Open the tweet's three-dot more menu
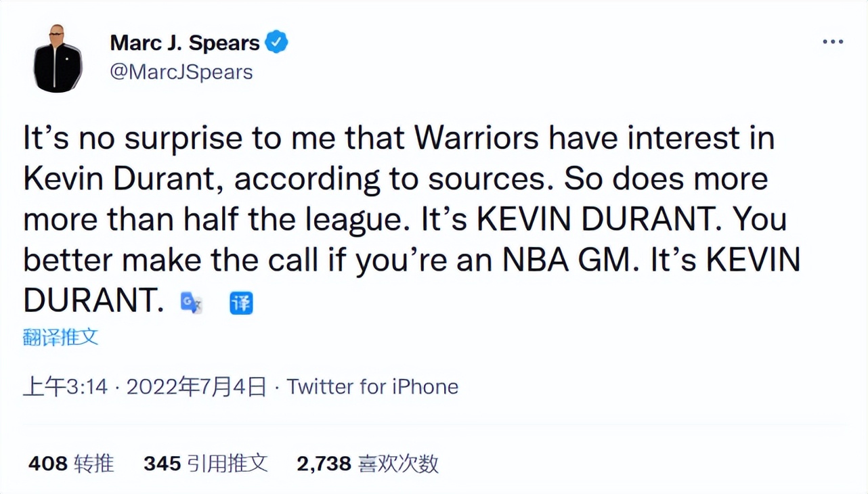The width and height of the screenshot is (868, 494). (x=833, y=42)
